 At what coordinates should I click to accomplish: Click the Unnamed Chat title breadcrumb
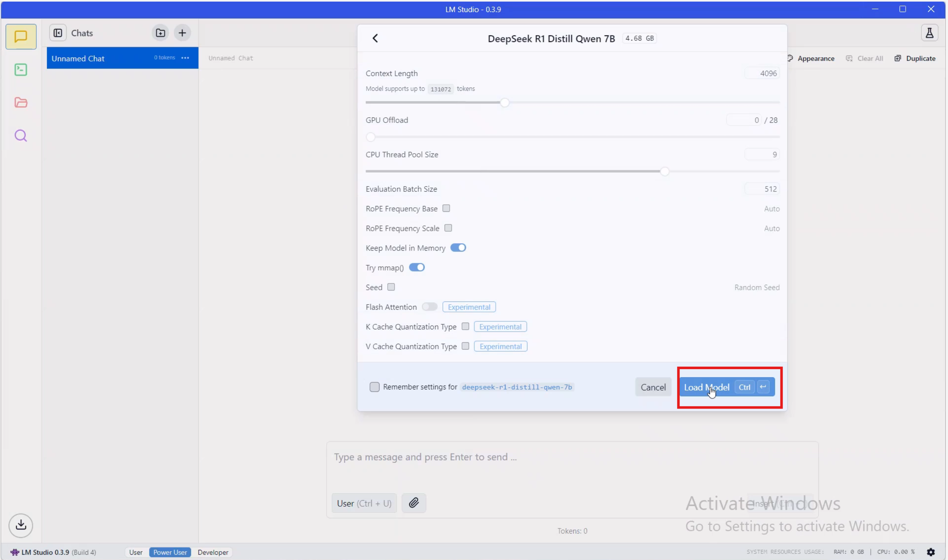(231, 58)
